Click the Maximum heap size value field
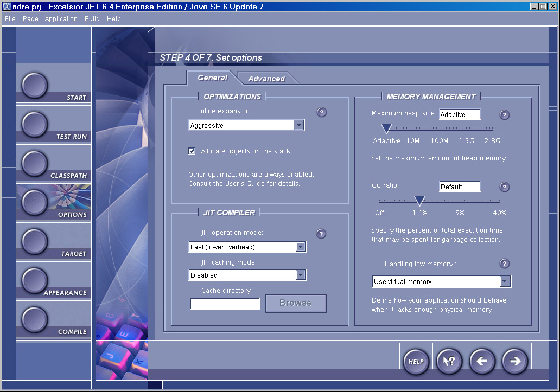This screenshot has height=392, width=560. tap(460, 114)
